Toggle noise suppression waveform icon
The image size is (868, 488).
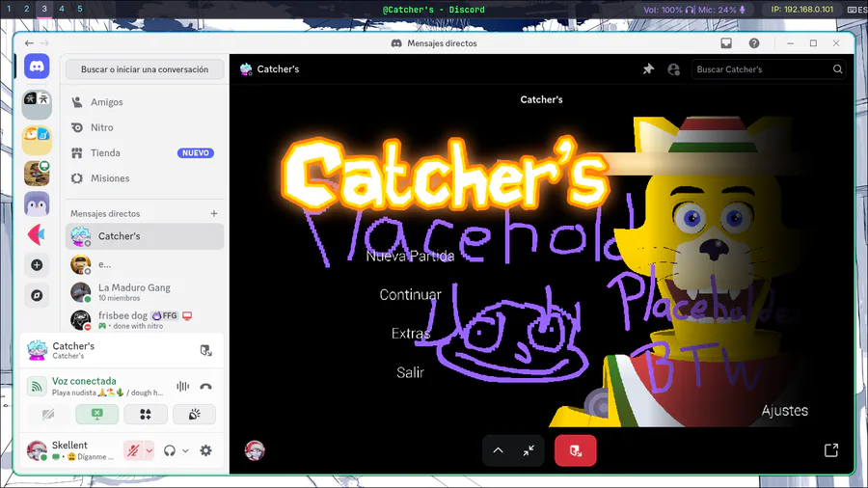[x=182, y=386]
